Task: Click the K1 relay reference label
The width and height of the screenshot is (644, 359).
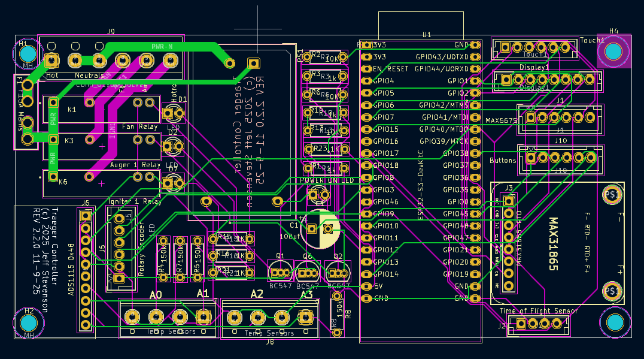Action: tap(72, 110)
